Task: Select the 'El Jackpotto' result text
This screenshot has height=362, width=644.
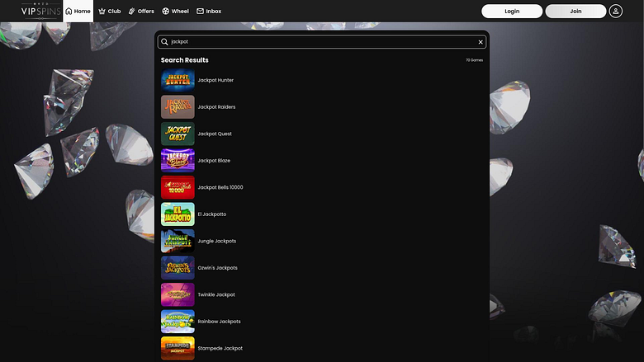Action: click(x=212, y=214)
